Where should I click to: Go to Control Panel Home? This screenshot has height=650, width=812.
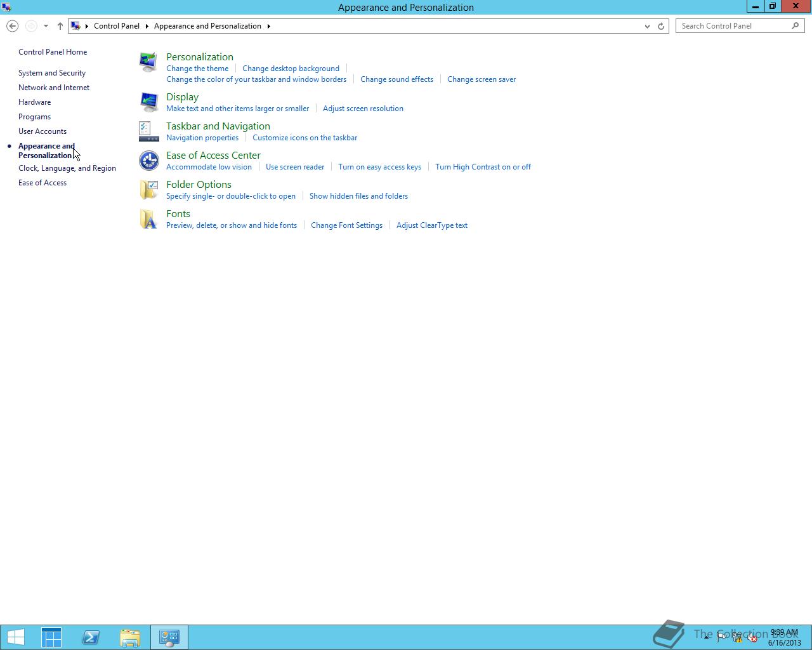(x=53, y=52)
